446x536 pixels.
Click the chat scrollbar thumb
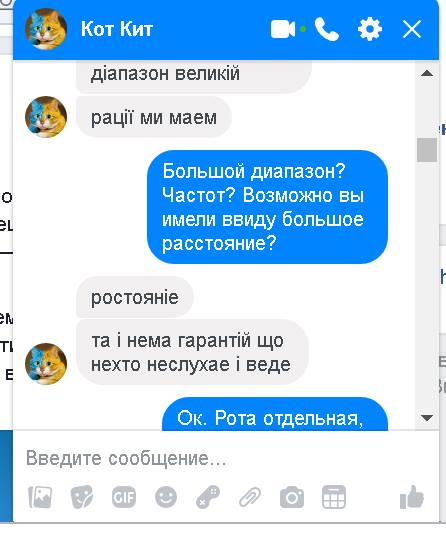click(427, 150)
